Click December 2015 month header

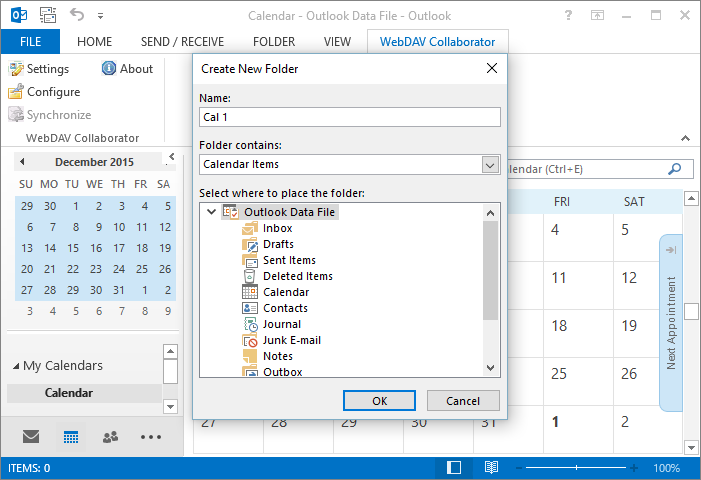94,162
